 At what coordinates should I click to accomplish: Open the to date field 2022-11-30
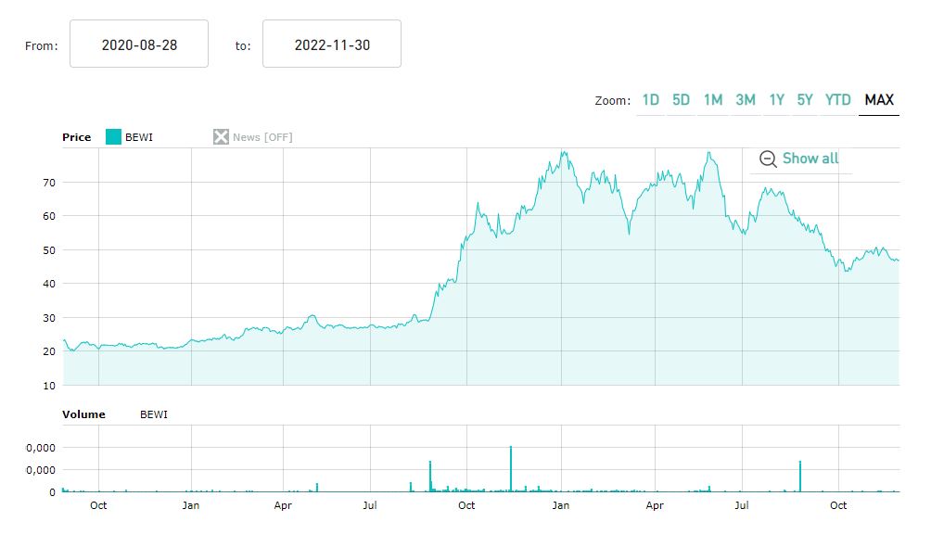click(332, 45)
